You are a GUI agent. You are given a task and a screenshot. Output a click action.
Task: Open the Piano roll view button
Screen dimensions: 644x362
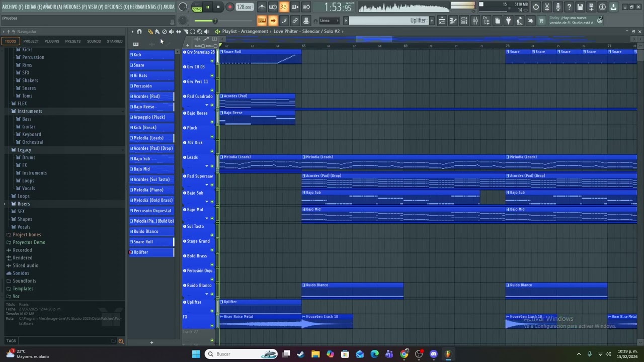453,21
